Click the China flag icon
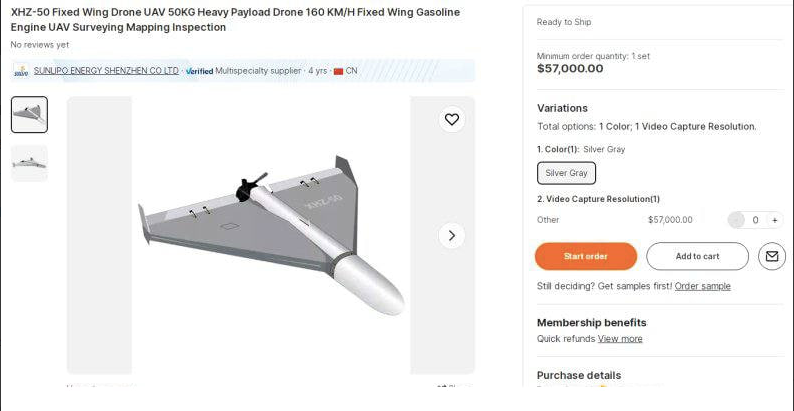The height and width of the screenshot is (411, 794). pyautogui.click(x=338, y=71)
